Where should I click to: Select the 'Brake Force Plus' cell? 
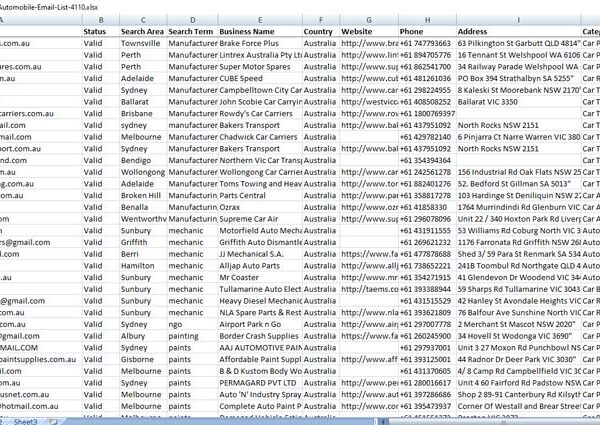260,43
